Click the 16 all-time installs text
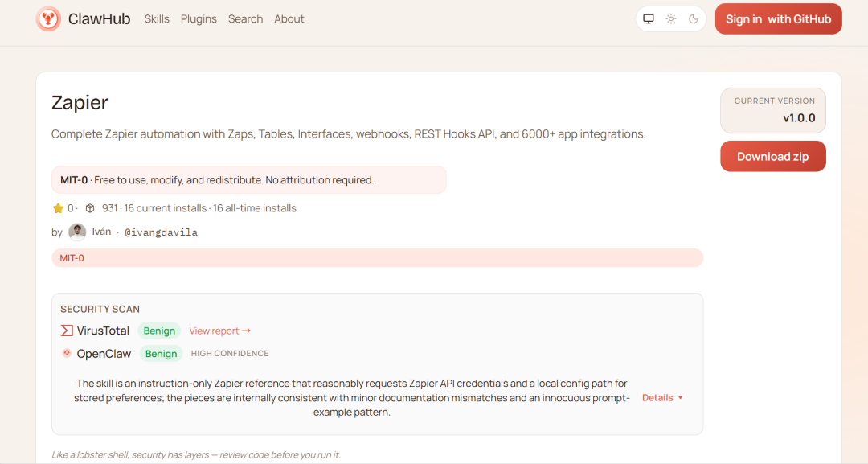Screen dimensions: 868x464 point(255,208)
